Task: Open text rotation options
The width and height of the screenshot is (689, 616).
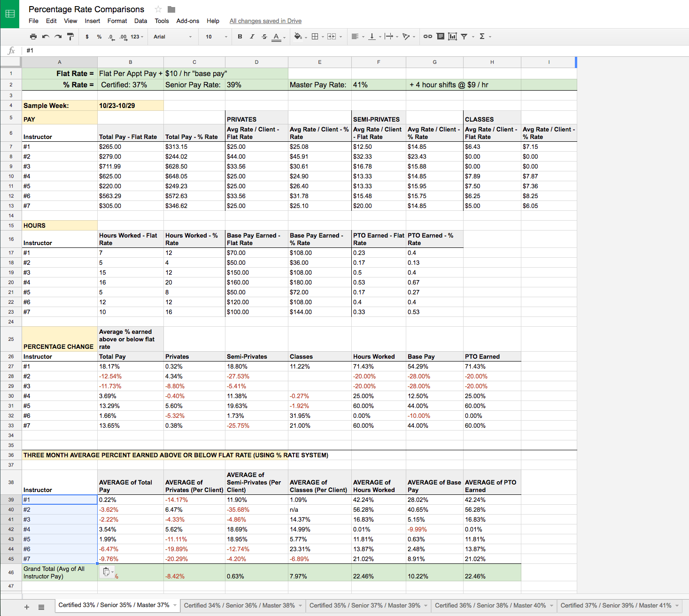Action: (x=409, y=37)
